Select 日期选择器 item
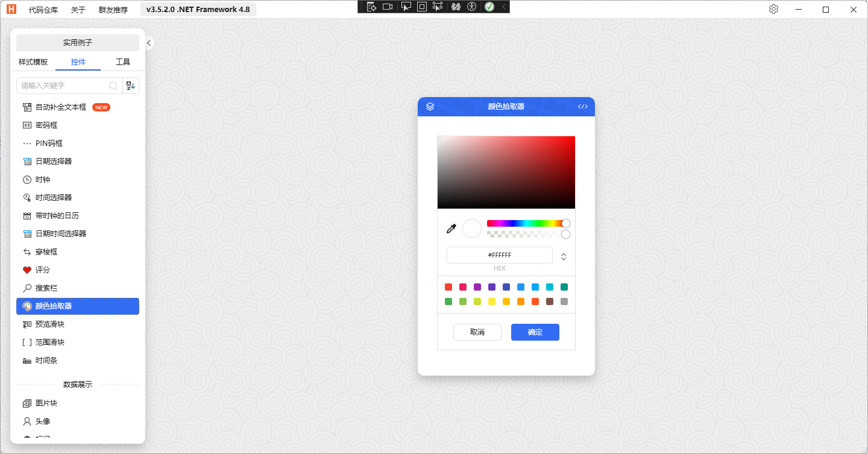The width and height of the screenshot is (868, 454). (78, 162)
